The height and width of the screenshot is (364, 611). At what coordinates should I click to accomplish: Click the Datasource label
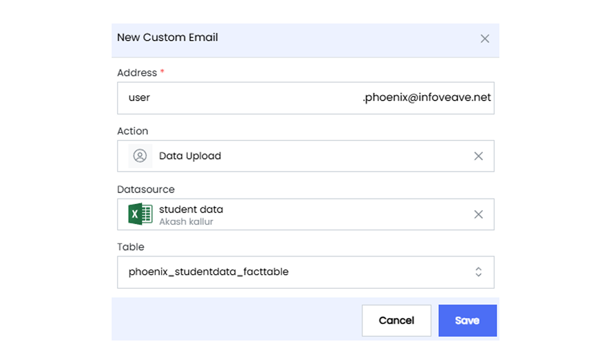[x=146, y=190]
